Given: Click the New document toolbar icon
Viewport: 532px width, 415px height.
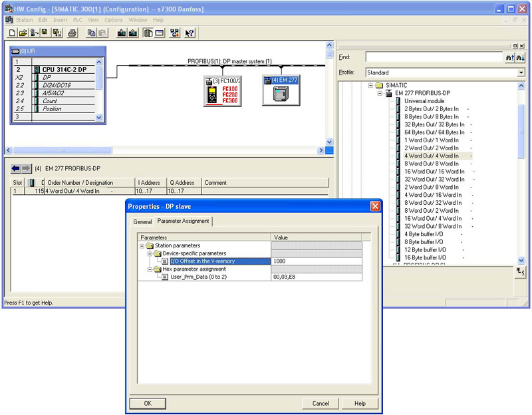Looking at the screenshot, I should click(13, 33).
